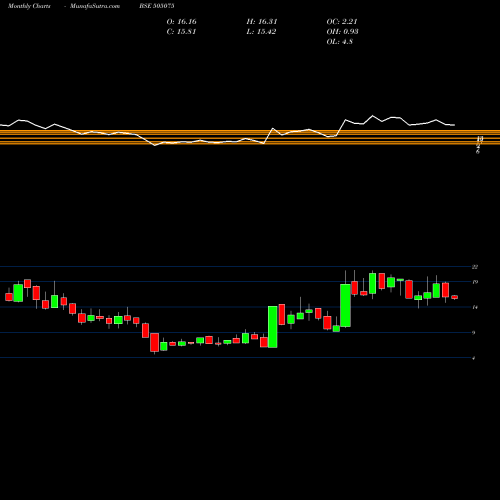Click the "Monthly Charts" title text
500x500 pixels.
tap(29, 6)
